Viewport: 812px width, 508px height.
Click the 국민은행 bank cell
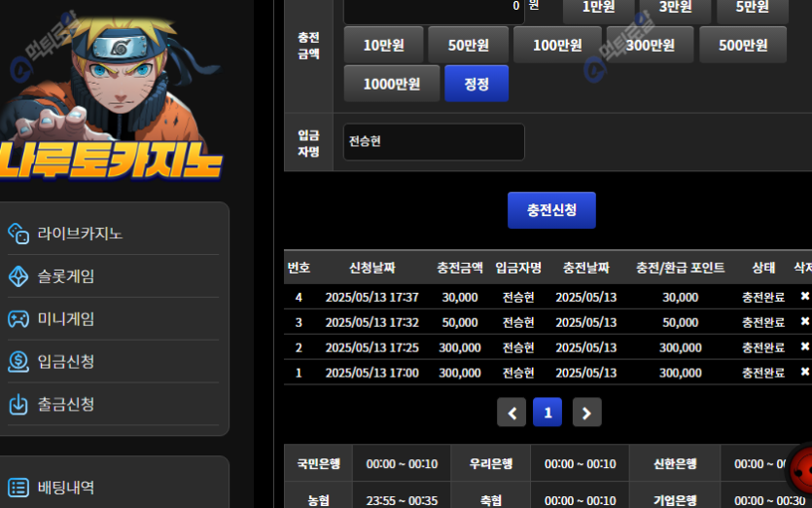[x=319, y=463]
